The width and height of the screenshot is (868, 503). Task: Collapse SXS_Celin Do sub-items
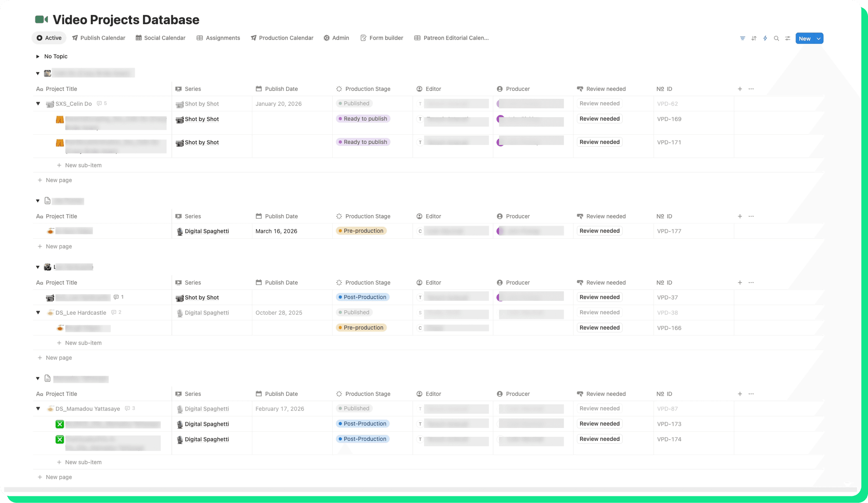click(x=38, y=104)
